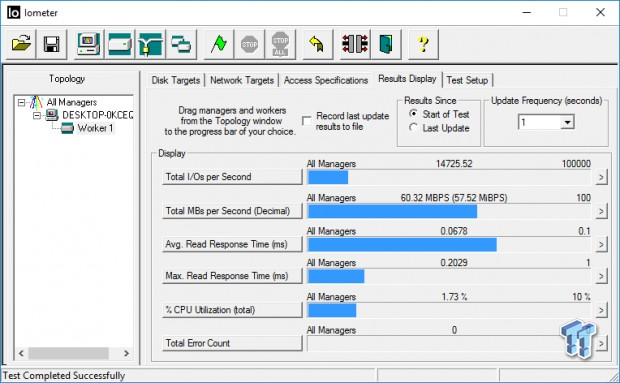Switch to the Test Setup tab
The width and height of the screenshot is (620, 383).
467,80
